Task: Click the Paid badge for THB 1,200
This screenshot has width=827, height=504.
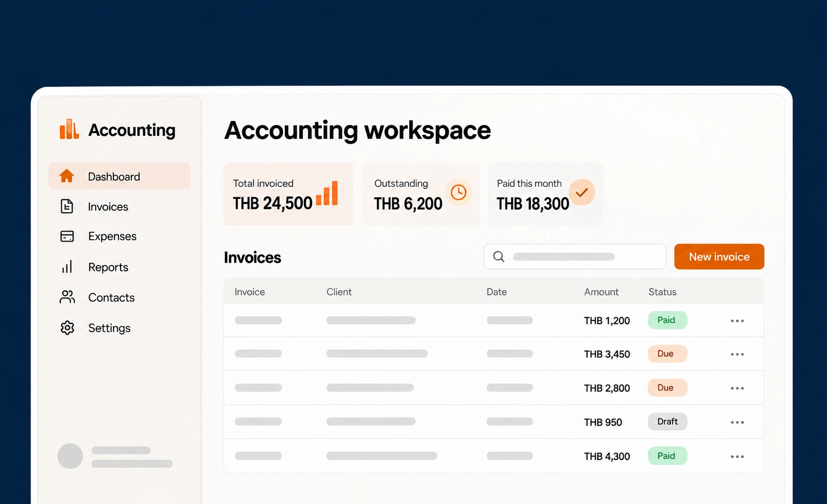Action: (x=667, y=320)
